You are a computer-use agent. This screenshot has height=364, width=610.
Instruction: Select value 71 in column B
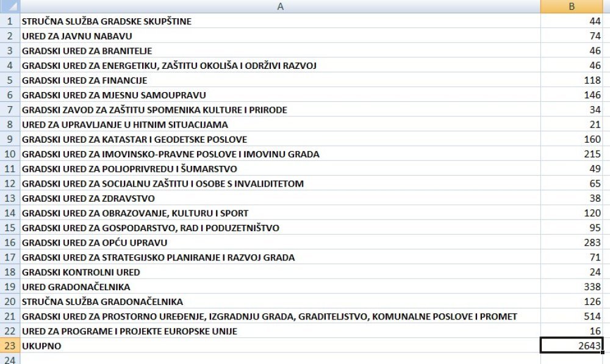click(x=572, y=257)
